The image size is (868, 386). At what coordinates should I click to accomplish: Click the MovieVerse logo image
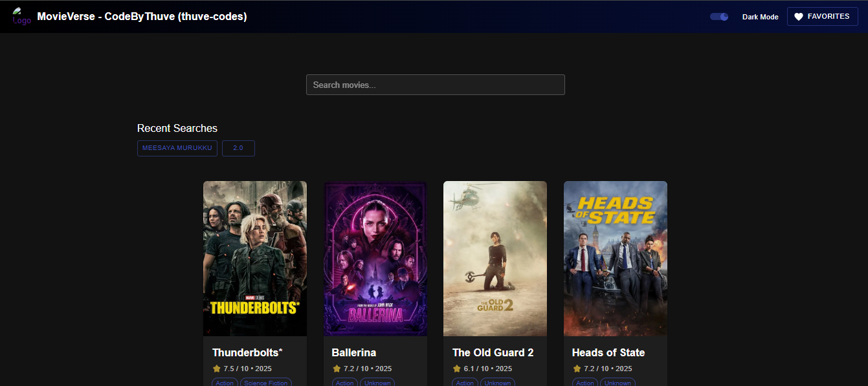point(21,17)
